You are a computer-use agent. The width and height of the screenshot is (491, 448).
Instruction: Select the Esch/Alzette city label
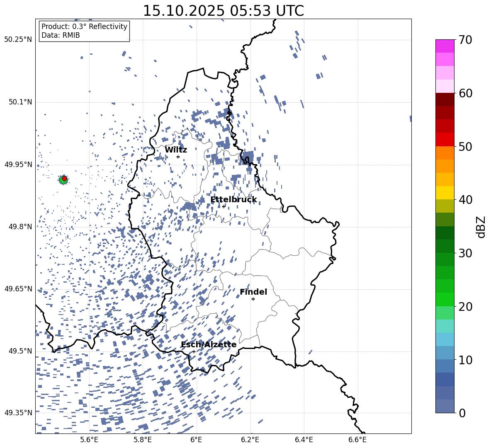coord(209,345)
